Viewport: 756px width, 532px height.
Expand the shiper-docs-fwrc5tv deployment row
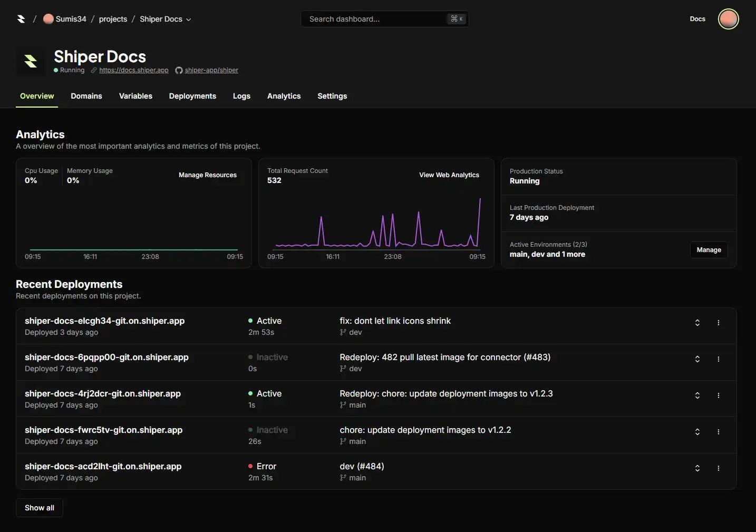[x=697, y=432]
